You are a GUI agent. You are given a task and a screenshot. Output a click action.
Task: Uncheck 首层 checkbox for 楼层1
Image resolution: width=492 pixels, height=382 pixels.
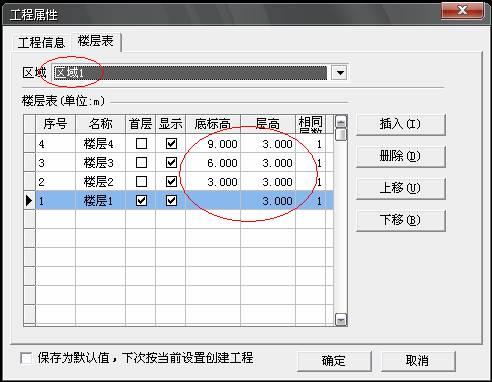(x=141, y=201)
